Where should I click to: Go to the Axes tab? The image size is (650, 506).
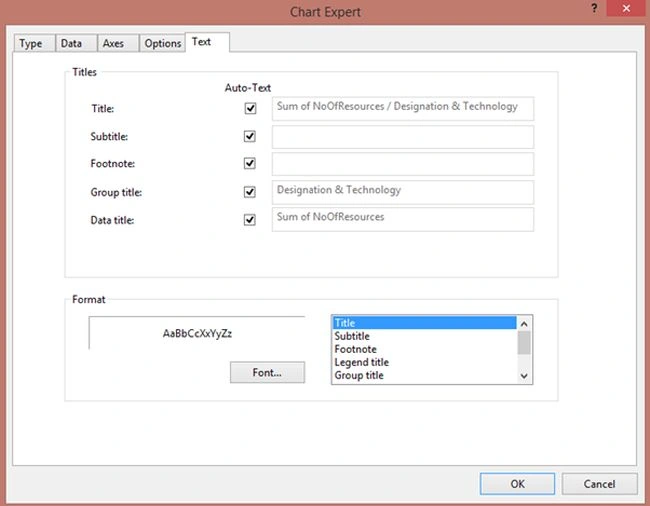tap(113, 44)
